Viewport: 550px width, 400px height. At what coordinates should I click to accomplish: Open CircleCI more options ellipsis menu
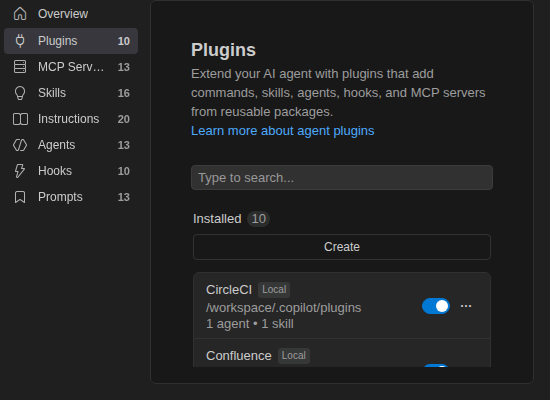pos(466,306)
